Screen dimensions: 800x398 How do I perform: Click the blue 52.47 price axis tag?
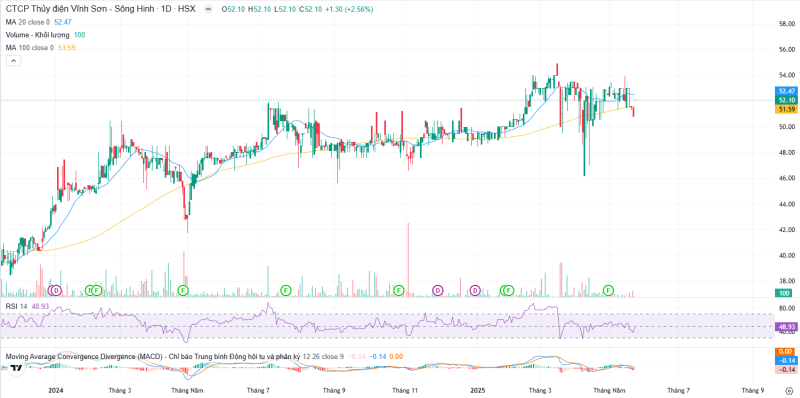pyautogui.click(x=785, y=90)
